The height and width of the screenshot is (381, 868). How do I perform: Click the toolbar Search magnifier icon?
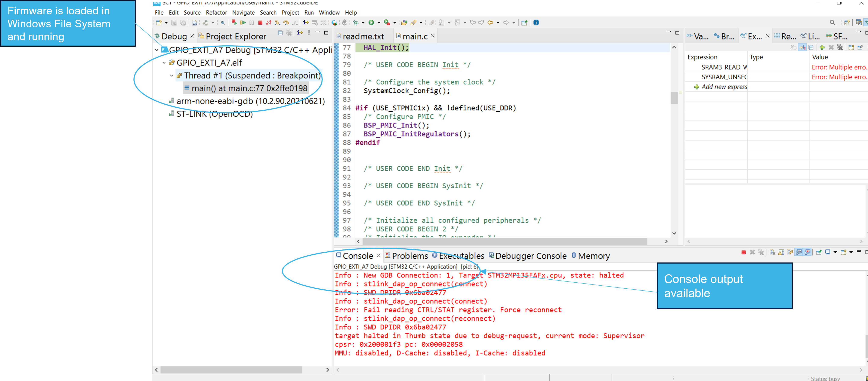tap(832, 23)
